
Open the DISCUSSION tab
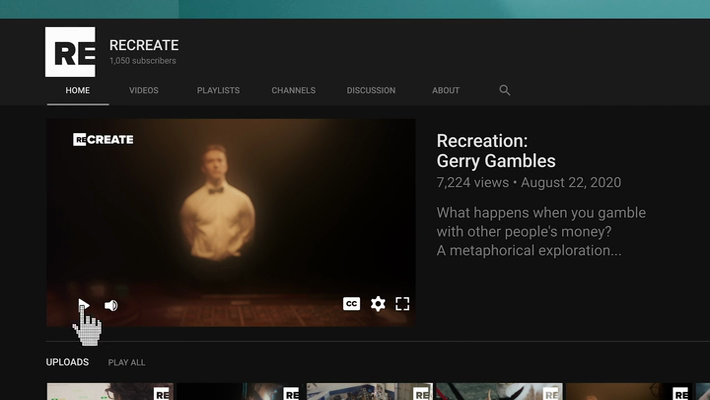371,90
